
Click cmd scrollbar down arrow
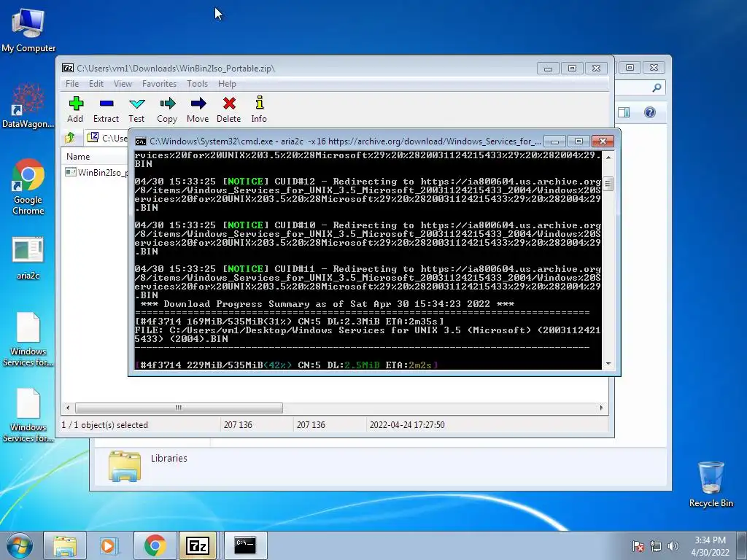tap(608, 364)
